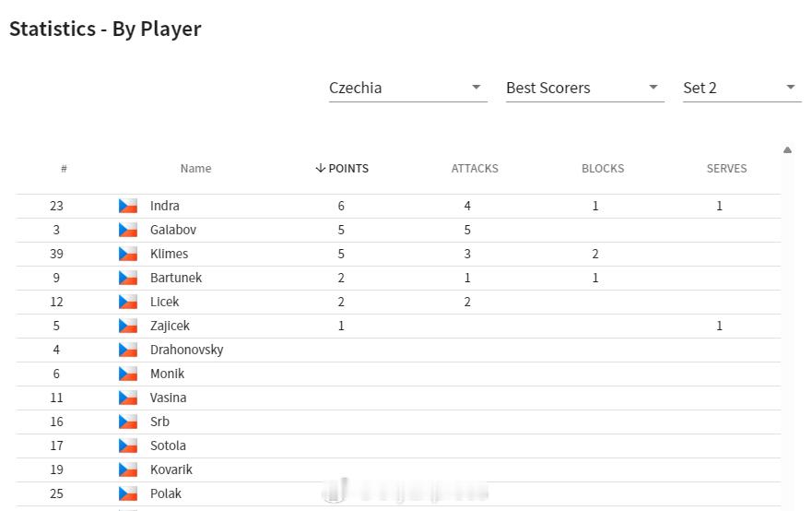Select player name Licek
This screenshot has height=511, width=812.
pyautogui.click(x=165, y=303)
